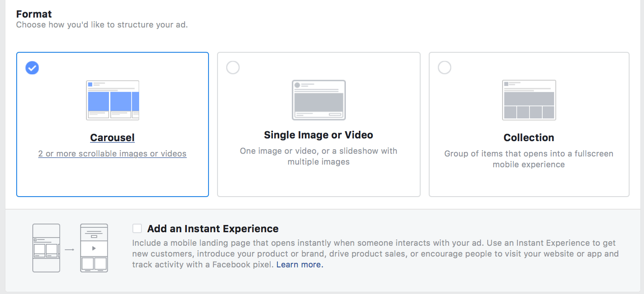Select the Collection format radio button
The height and width of the screenshot is (294, 644).
pyautogui.click(x=444, y=68)
